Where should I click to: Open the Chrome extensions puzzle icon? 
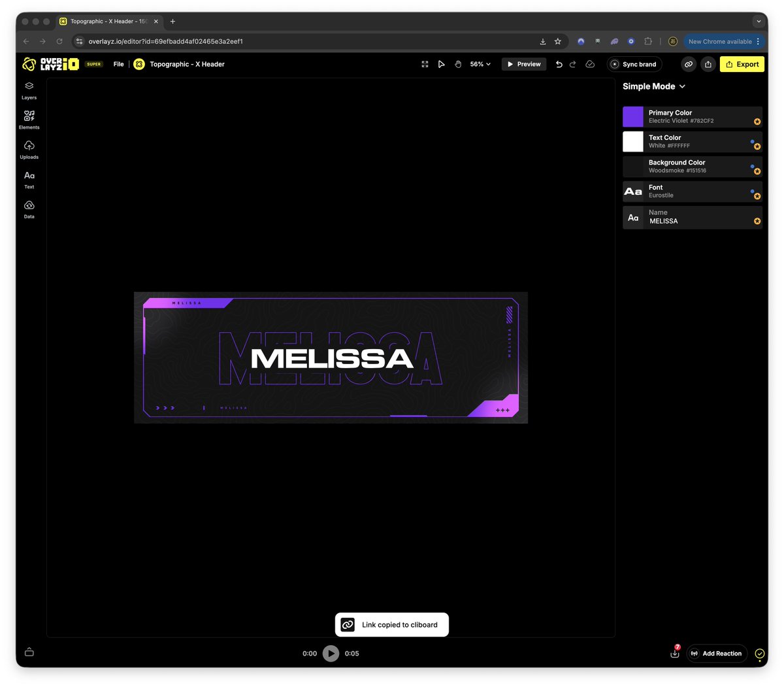click(x=648, y=41)
